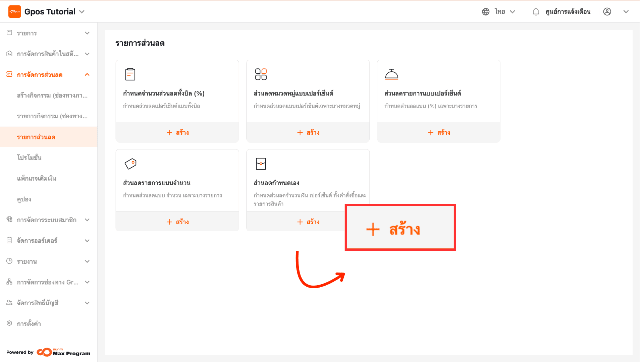Open the Gpos Tutorial store dropdown

coord(82,12)
